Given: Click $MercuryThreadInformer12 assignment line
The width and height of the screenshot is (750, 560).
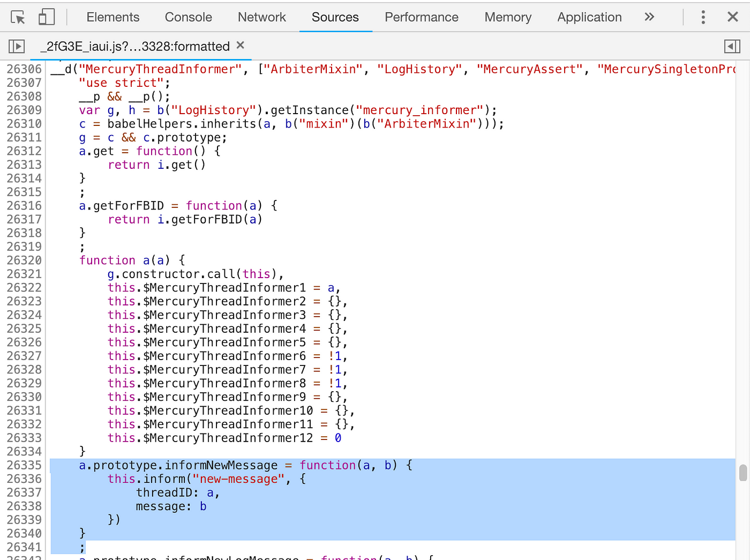Looking at the screenshot, I should (224, 438).
